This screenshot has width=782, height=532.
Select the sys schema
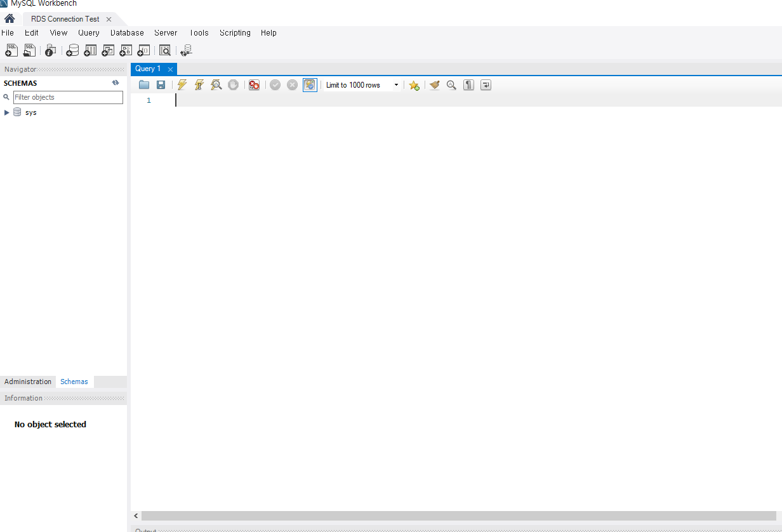point(31,112)
